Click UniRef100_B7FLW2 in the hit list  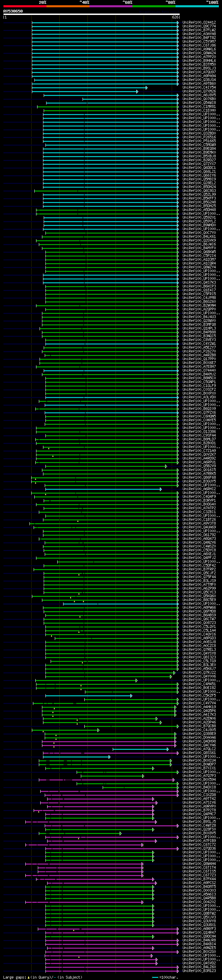click(x=199, y=30)
